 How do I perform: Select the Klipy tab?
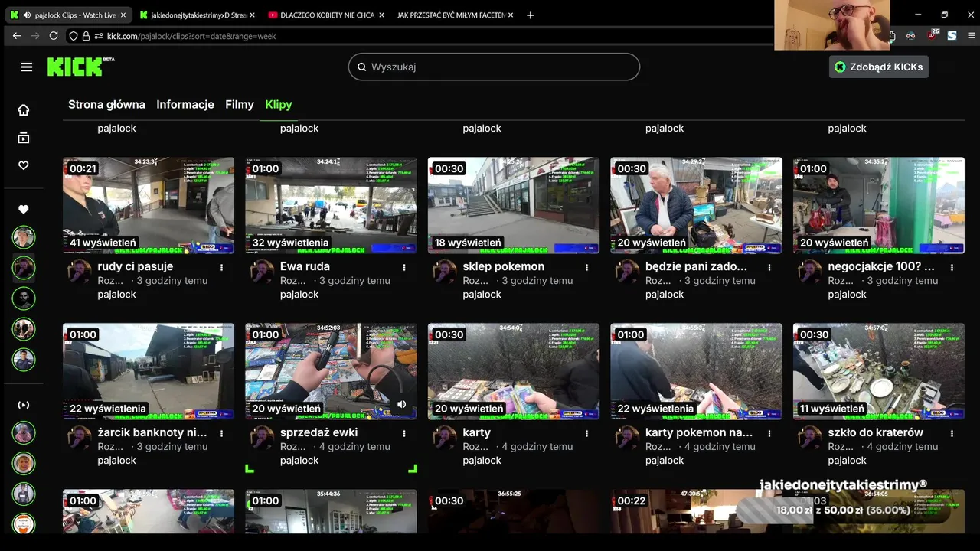tap(279, 105)
